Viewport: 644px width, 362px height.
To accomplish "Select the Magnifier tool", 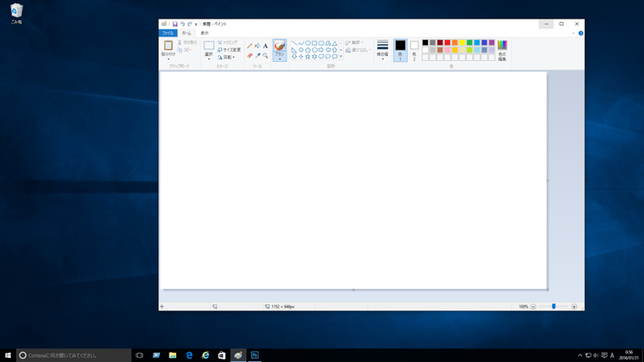I will pyautogui.click(x=265, y=55).
